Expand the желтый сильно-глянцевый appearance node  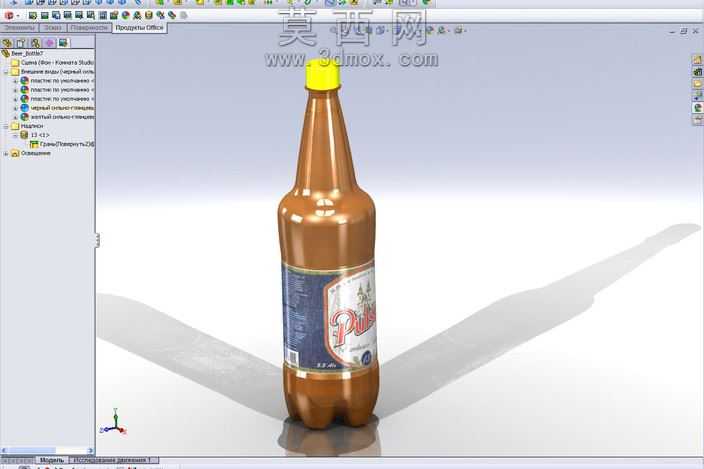pyautogui.click(x=15, y=117)
